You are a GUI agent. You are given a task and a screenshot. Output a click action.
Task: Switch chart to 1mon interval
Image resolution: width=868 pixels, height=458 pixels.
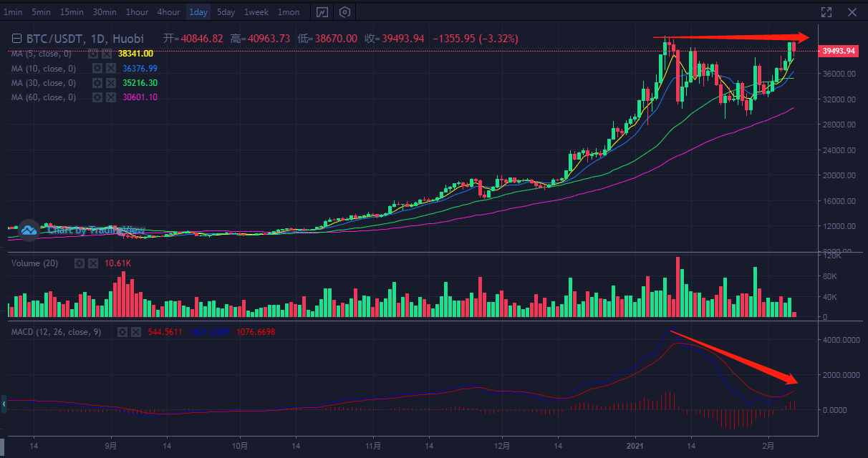[289, 12]
